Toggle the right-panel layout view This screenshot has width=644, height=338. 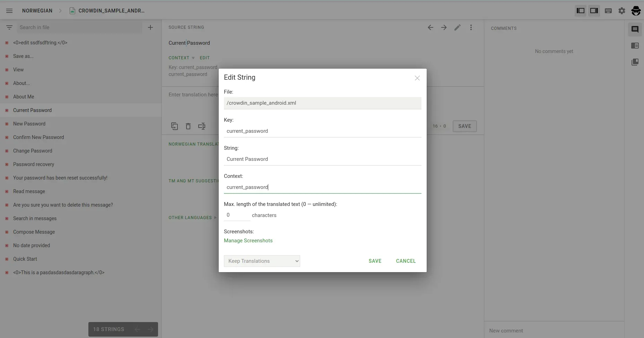[x=594, y=11]
